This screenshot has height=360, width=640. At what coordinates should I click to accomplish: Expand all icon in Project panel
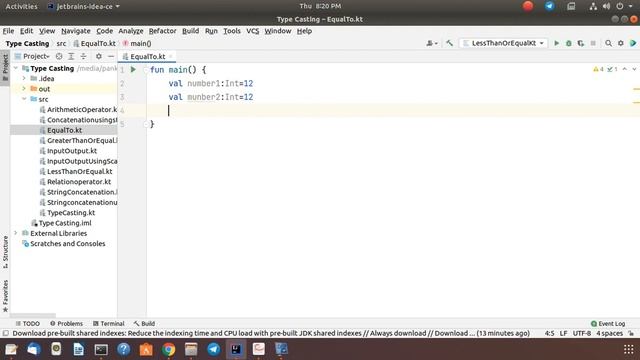click(71, 56)
